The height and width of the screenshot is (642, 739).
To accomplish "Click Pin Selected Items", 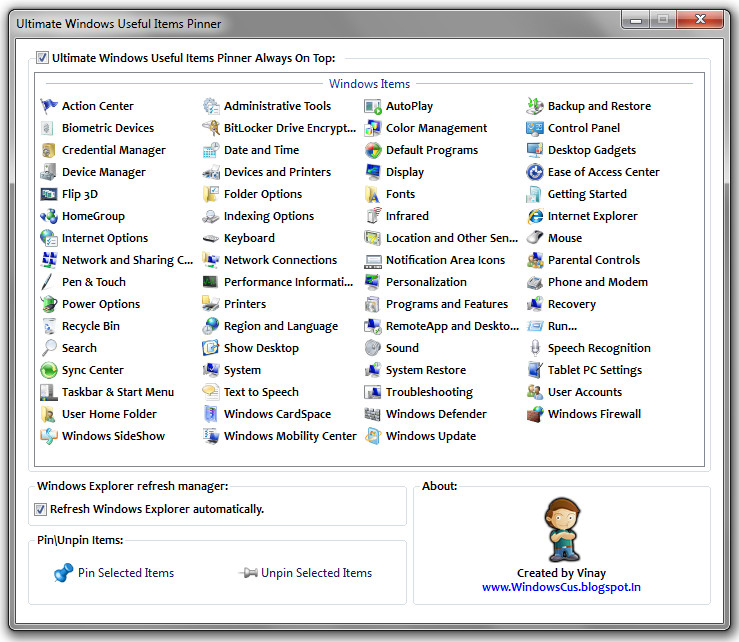I will click(x=114, y=573).
